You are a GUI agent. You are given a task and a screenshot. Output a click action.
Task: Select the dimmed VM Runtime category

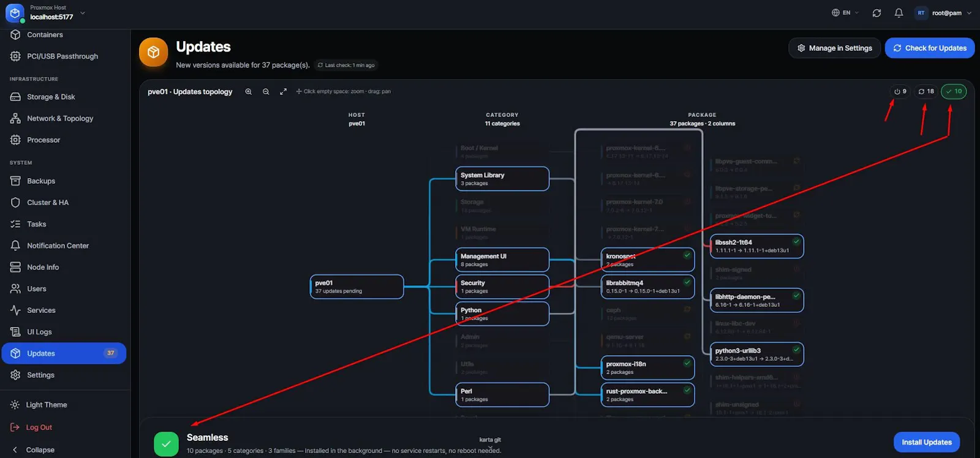coord(502,233)
